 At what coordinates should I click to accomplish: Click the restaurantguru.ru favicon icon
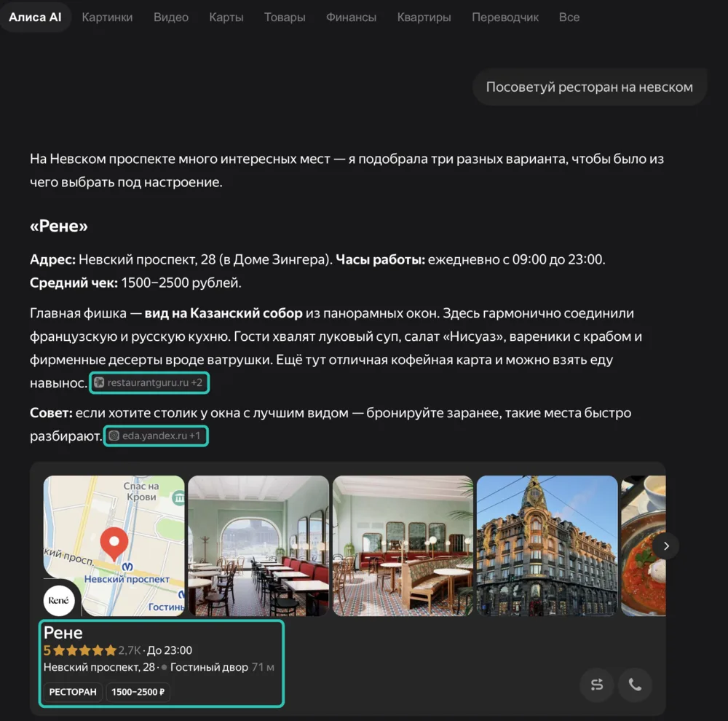[x=99, y=382]
